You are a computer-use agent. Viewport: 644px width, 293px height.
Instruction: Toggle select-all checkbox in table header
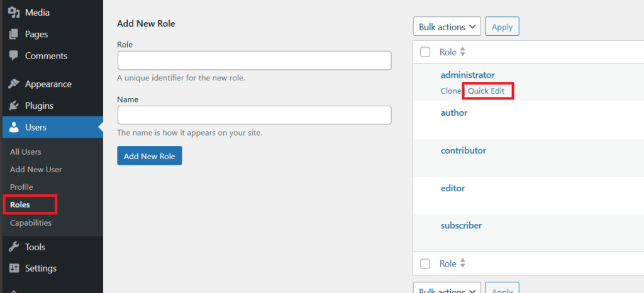(x=425, y=52)
